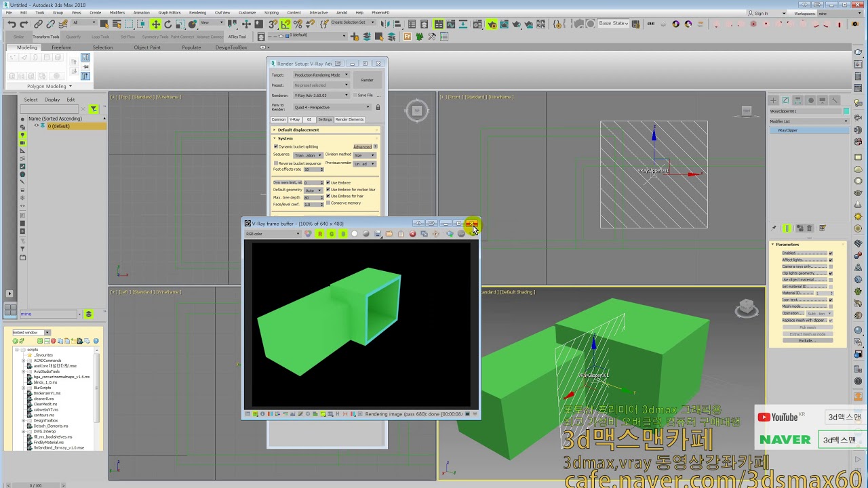Click the perspective ViewCube
The image size is (868, 488).
[x=747, y=308]
